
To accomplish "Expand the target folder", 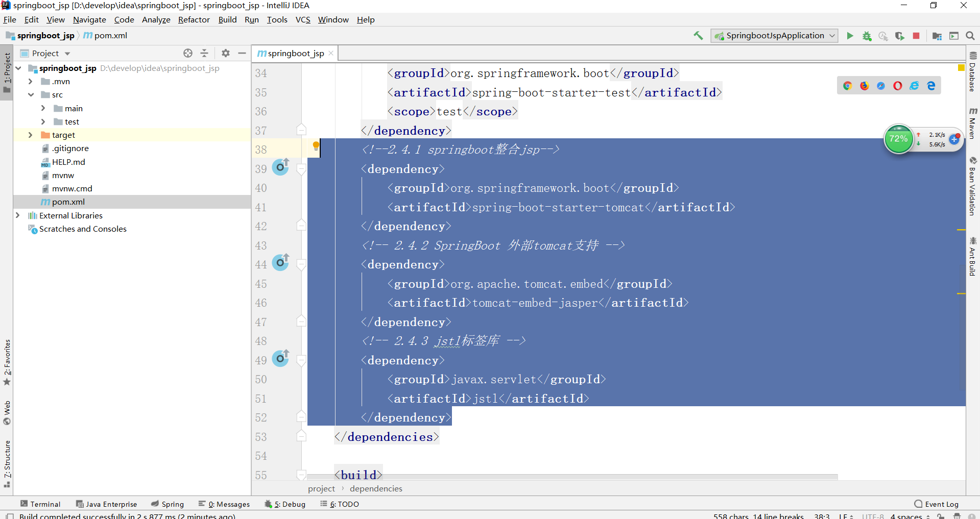I will coord(31,135).
